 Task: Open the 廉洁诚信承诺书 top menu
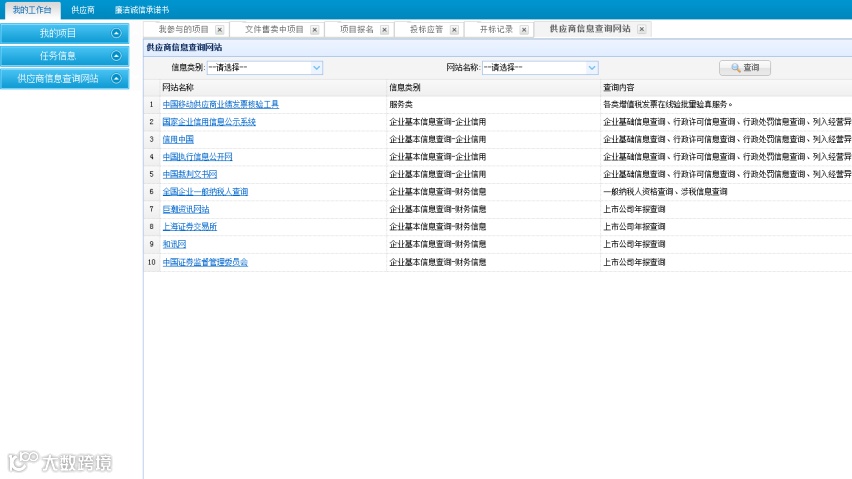[x=142, y=10]
